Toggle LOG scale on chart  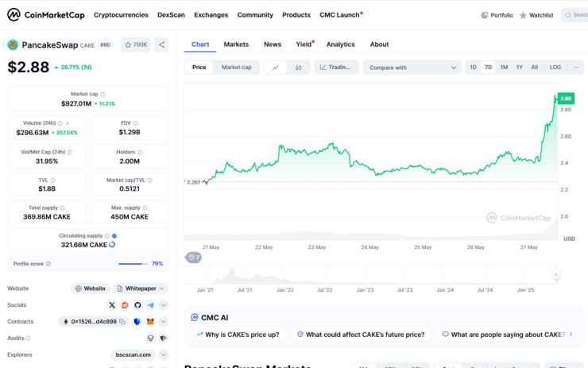[555, 67]
